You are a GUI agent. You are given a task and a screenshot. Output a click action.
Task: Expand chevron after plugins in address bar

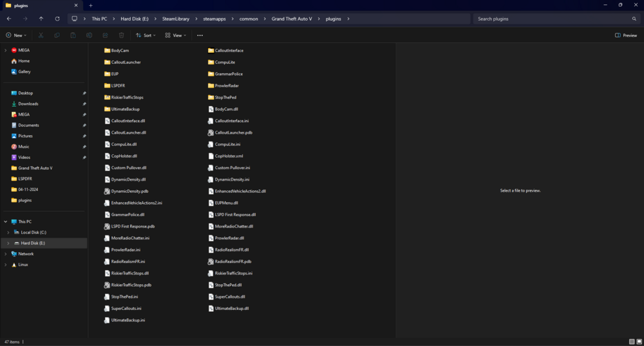[x=348, y=19]
